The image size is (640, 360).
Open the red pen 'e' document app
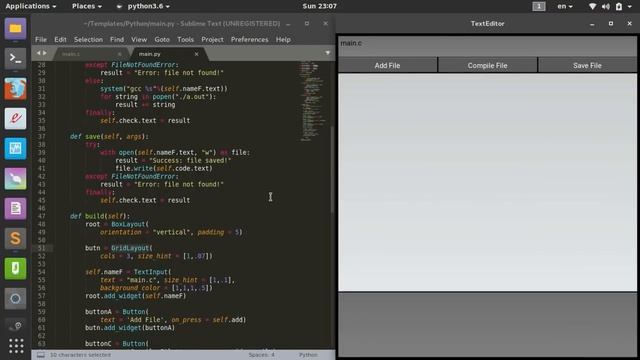point(16,118)
